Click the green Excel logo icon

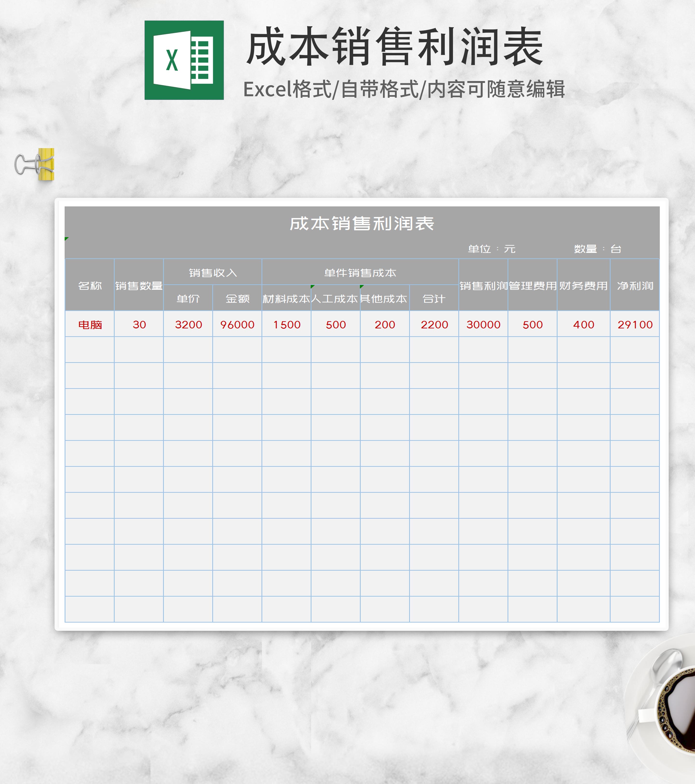[184, 60]
